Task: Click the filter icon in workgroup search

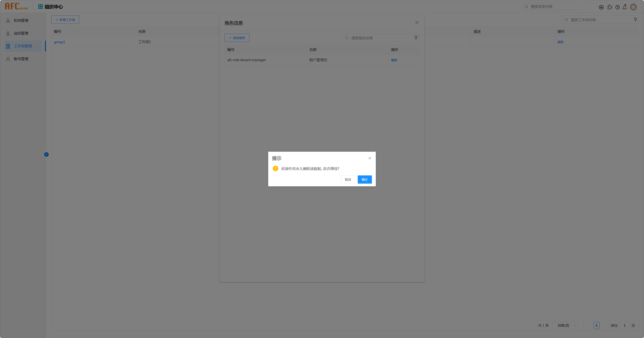Action: (x=635, y=19)
